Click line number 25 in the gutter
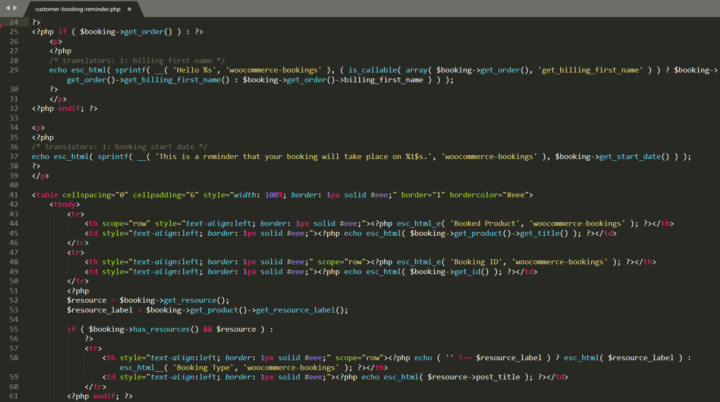Viewport: 720px width, 402px height. point(14,32)
